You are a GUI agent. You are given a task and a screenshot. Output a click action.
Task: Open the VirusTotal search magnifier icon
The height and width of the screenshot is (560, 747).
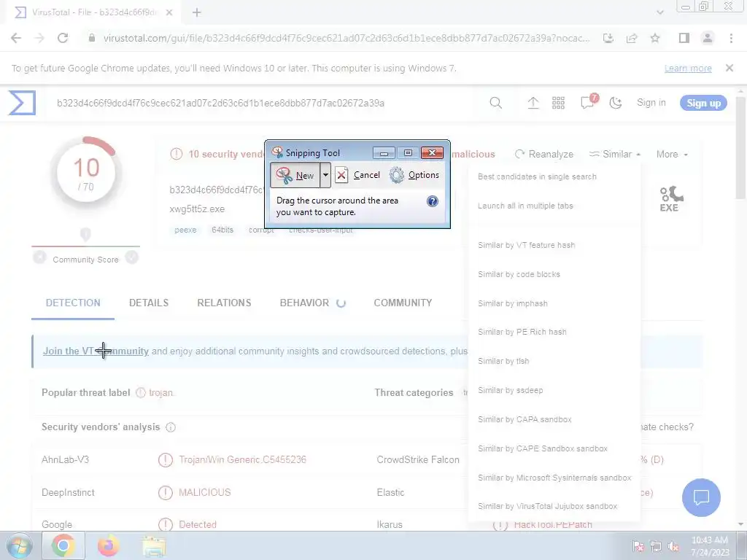point(496,103)
